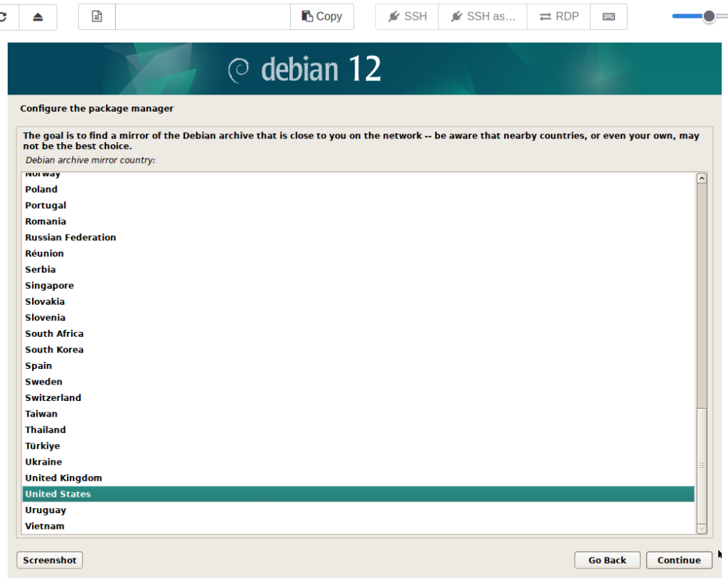728x585 pixels.
Task: Click the Copy button
Action: (x=322, y=16)
